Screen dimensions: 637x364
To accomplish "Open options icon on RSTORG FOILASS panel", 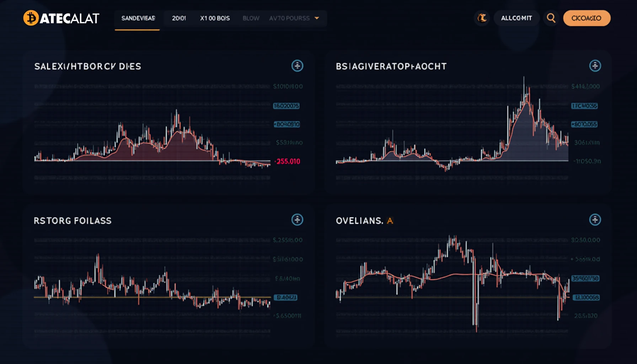I will tap(297, 220).
